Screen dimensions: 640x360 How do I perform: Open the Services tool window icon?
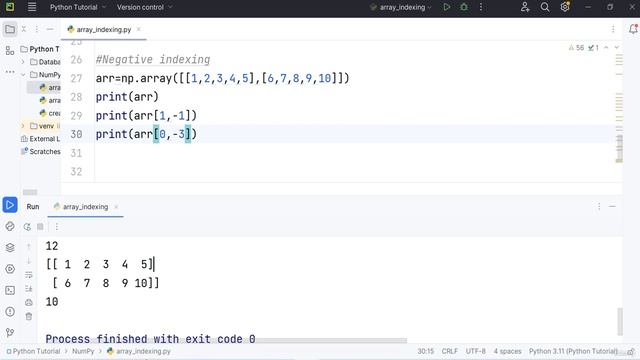click(x=10, y=269)
